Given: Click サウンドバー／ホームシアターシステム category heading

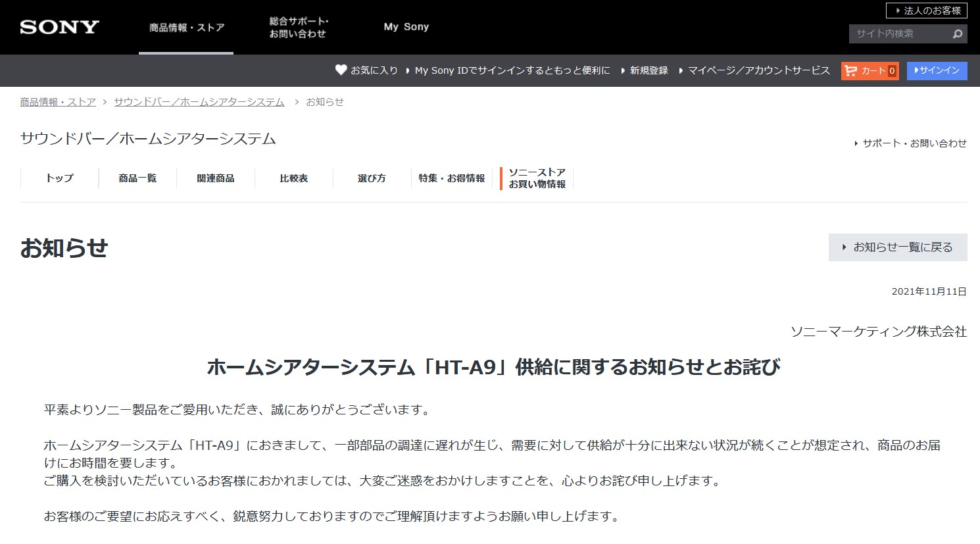Looking at the screenshot, I should pos(148,139).
